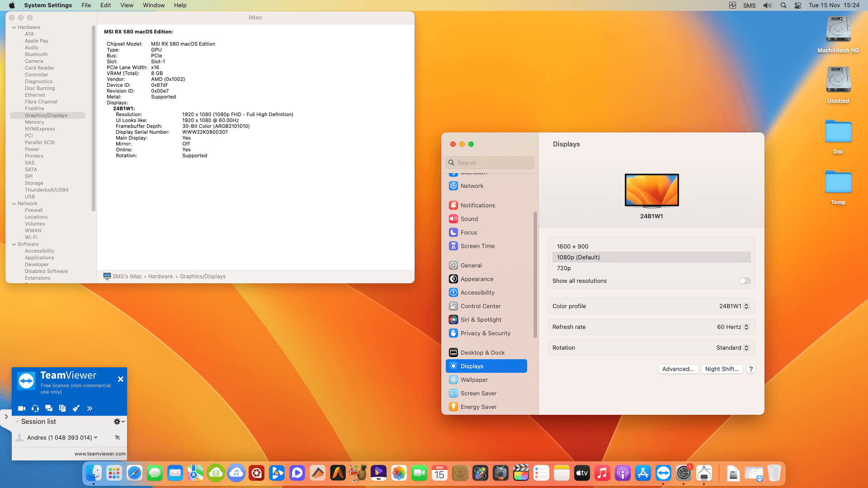The height and width of the screenshot is (488, 868).
Task: Toggle Show all resolutions switch
Action: point(745,281)
